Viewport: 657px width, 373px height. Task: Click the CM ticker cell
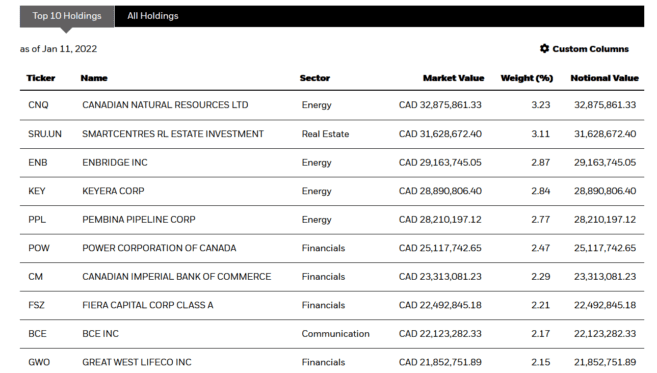click(35, 277)
